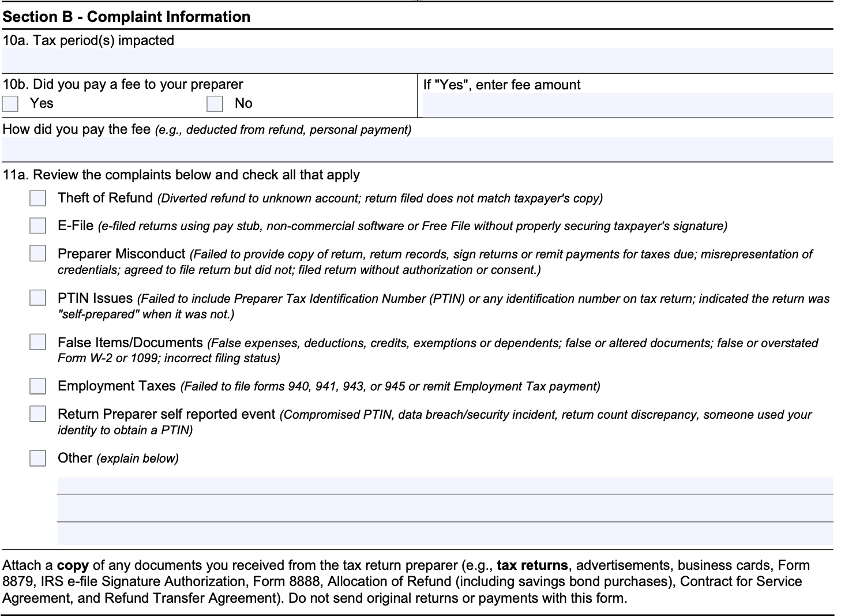The image size is (841, 616).
Task: Enable the PTIN Issues checkbox
Action: tap(38, 298)
